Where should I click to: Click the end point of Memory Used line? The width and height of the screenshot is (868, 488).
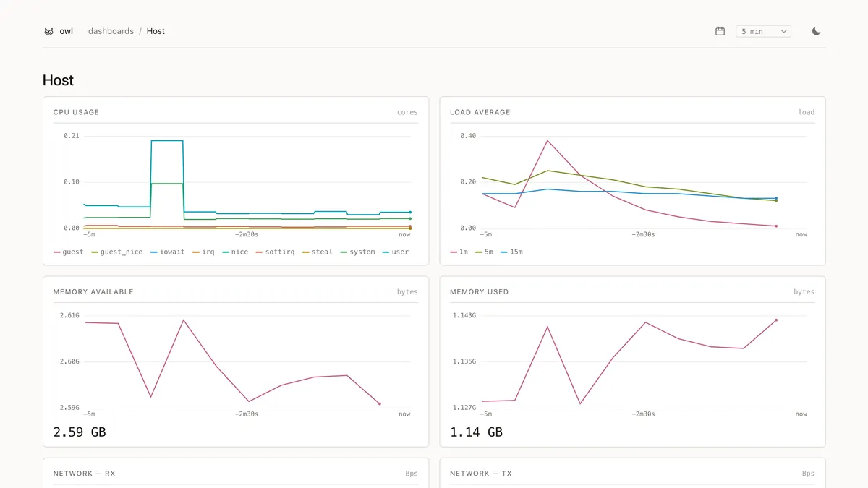click(776, 320)
